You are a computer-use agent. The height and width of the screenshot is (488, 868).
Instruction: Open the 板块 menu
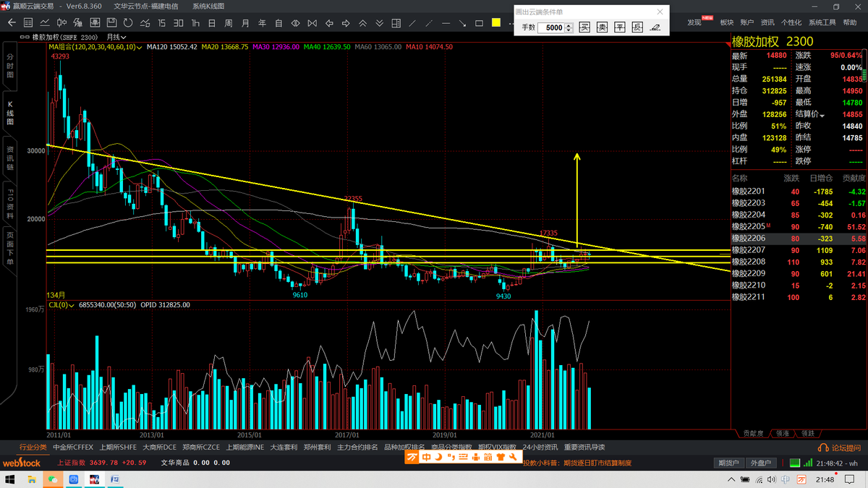(727, 22)
